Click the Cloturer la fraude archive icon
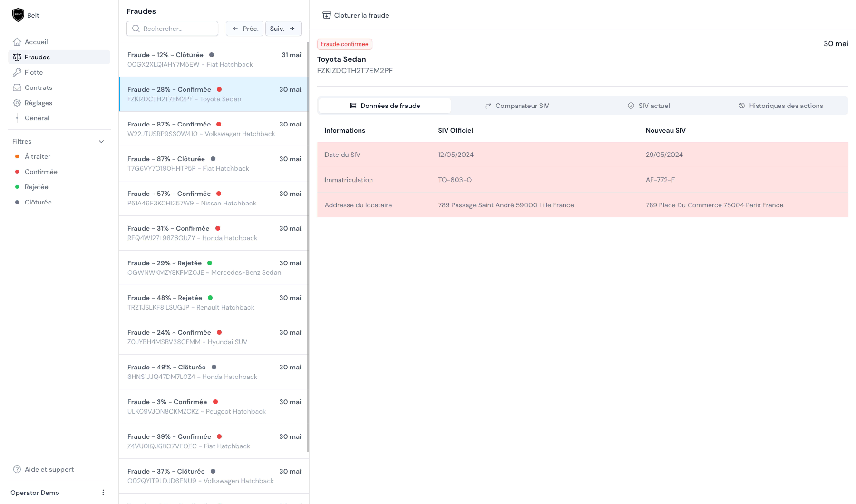 [x=326, y=15]
